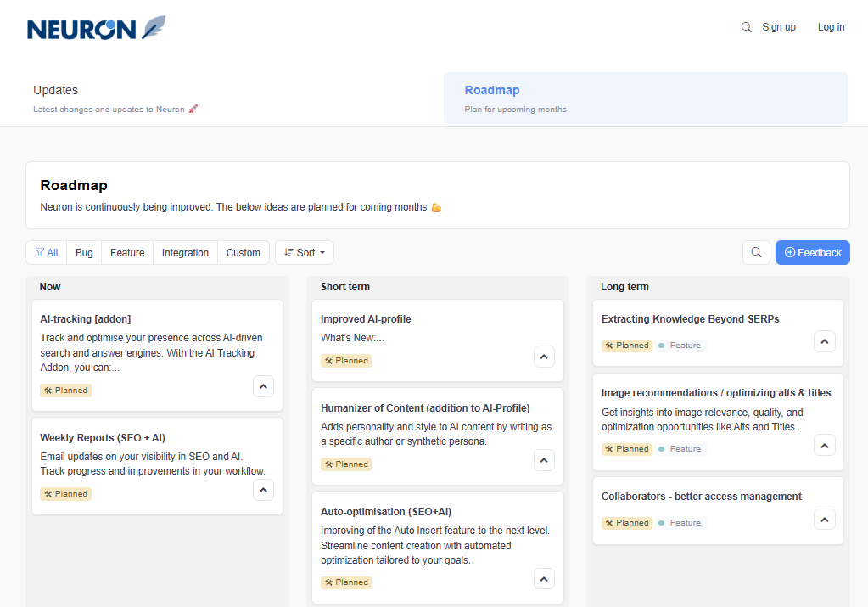Click Planned tag on Weekly Reports card
Image resolution: width=868 pixels, height=607 pixels.
pyautogui.click(x=66, y=494)
